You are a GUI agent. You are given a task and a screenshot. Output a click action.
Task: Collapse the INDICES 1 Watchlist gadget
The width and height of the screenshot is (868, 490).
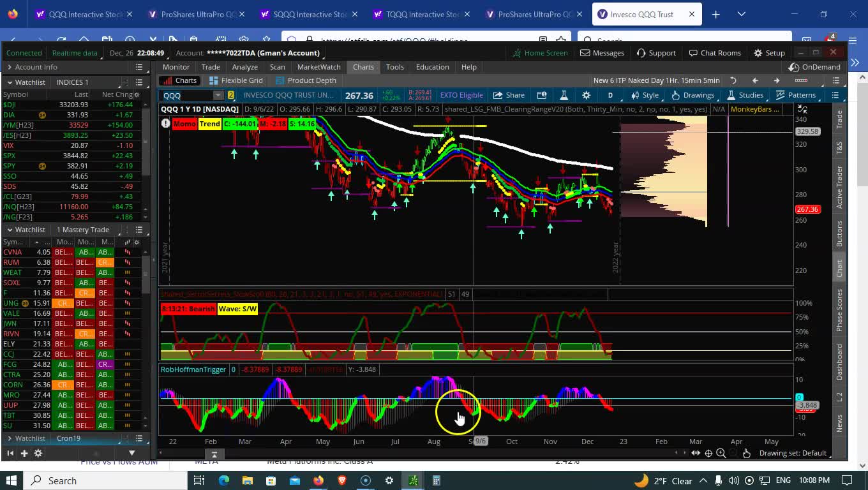(x=9, y=82)
